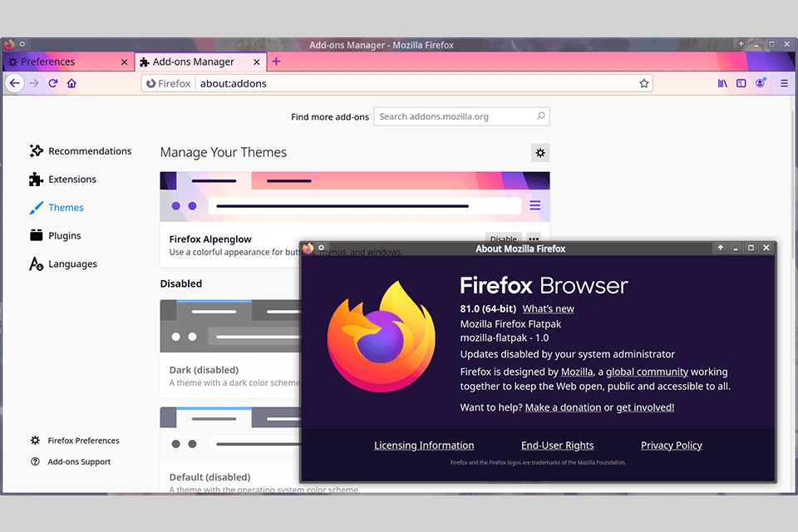798x532 pixels.
Task: Click the magnifier icon in add-ons search
Action: (x=540, y=116)
